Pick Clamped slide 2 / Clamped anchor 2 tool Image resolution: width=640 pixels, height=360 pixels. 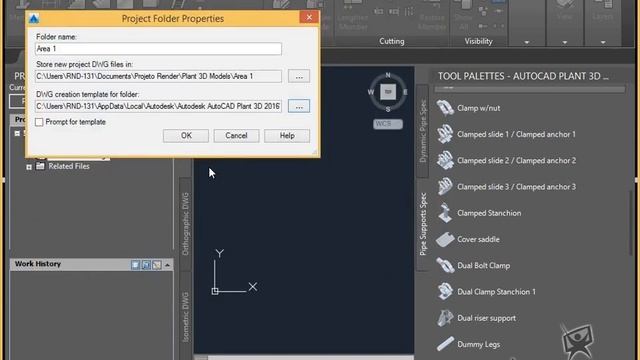pos(506,160)
